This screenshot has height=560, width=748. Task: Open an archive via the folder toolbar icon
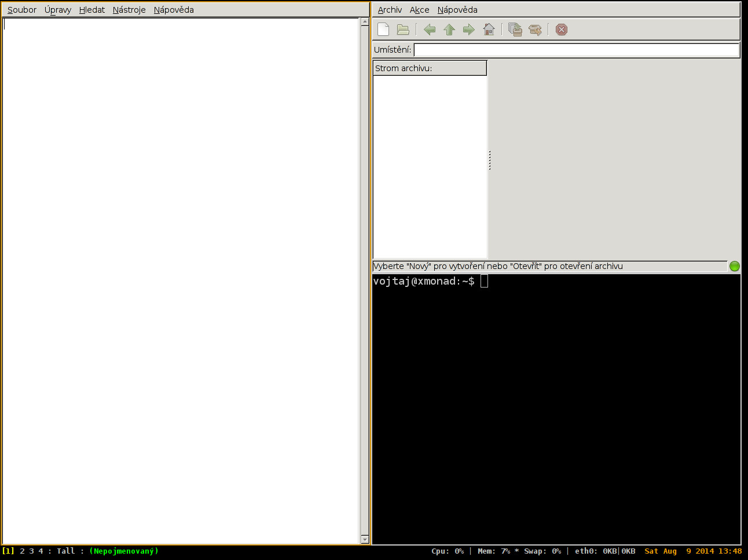[x=403, y=30]
